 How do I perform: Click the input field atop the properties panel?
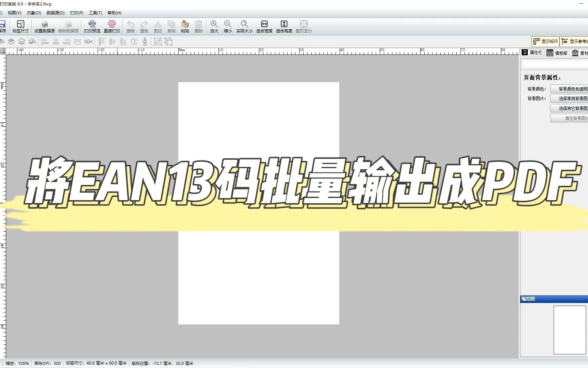[555, 64]
